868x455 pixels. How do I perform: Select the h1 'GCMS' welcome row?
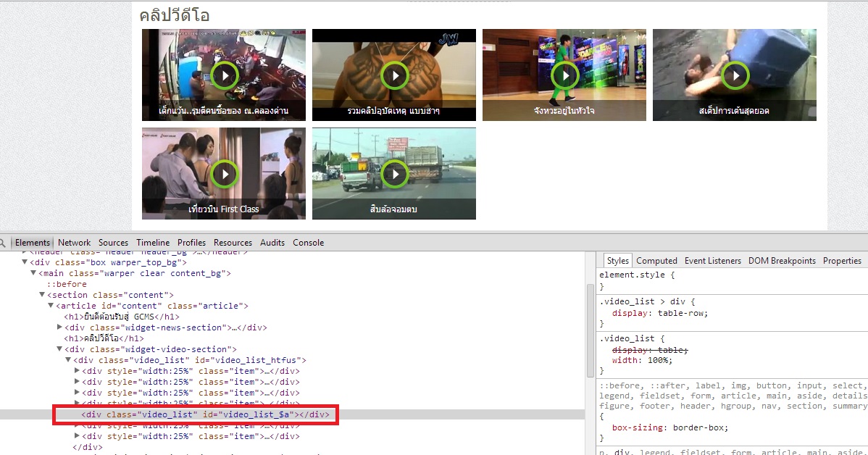[x=122, y=317]
